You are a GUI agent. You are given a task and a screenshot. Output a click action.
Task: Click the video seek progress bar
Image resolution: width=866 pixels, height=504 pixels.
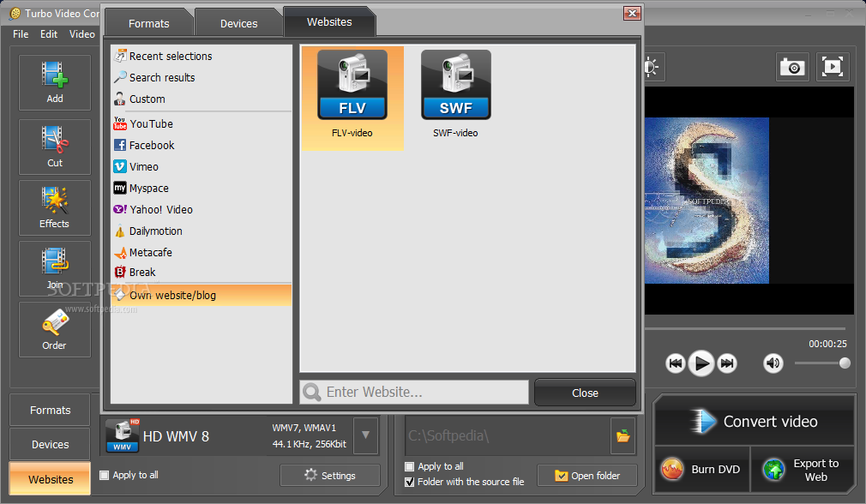pyautogui.click(x=745, y=328)
